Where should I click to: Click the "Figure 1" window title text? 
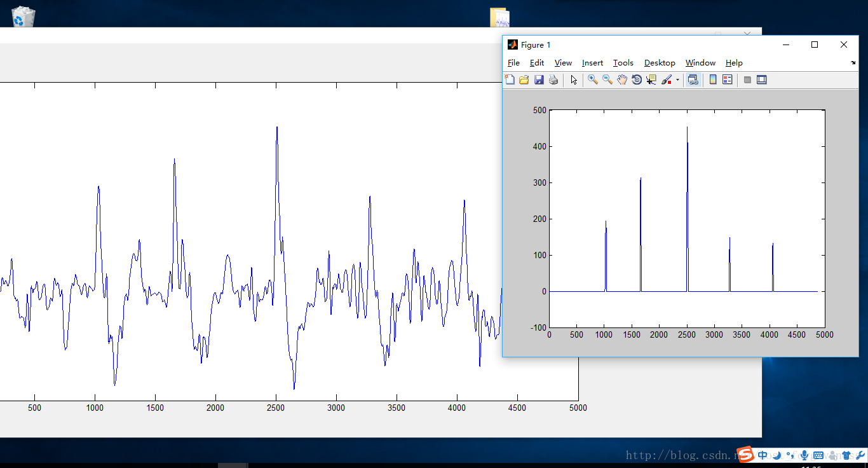tap(536, 45)
